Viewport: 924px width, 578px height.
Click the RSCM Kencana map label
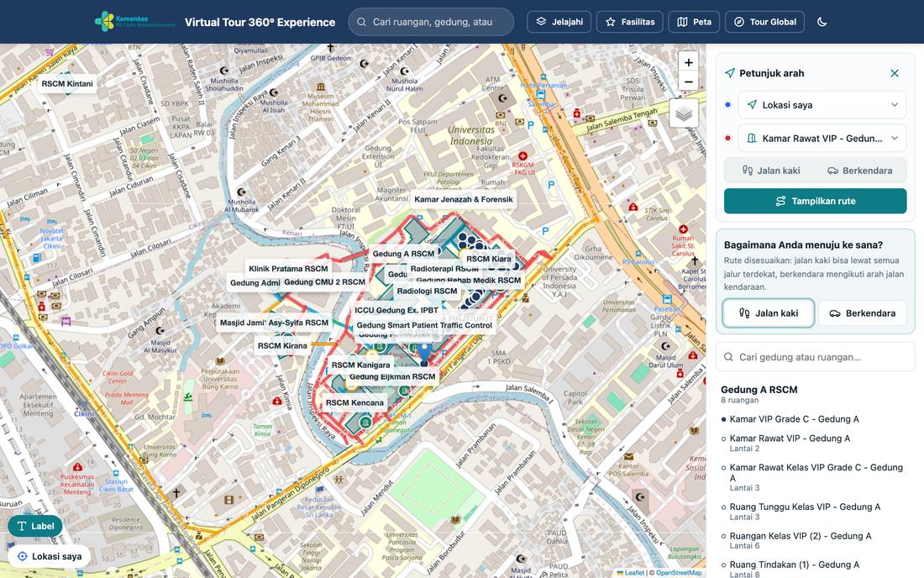(354, 403)
